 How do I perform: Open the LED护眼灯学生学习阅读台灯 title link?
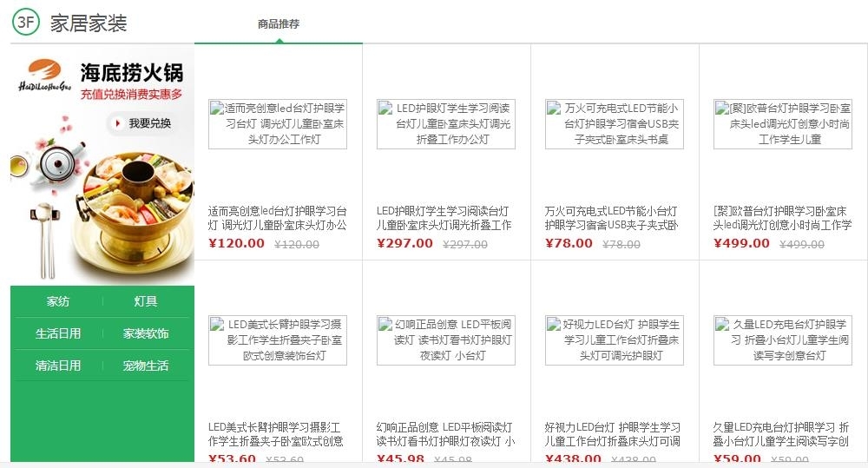pyautogui.click(x=444, y=218)
